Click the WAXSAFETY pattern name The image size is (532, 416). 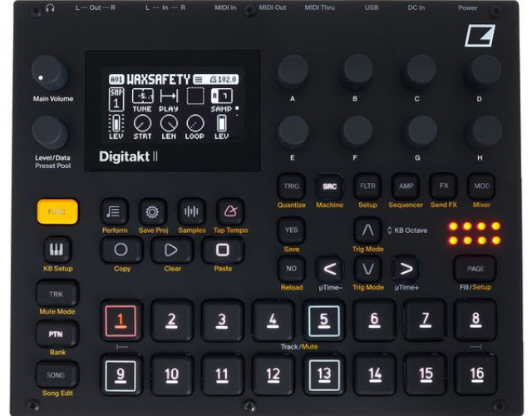158,80
